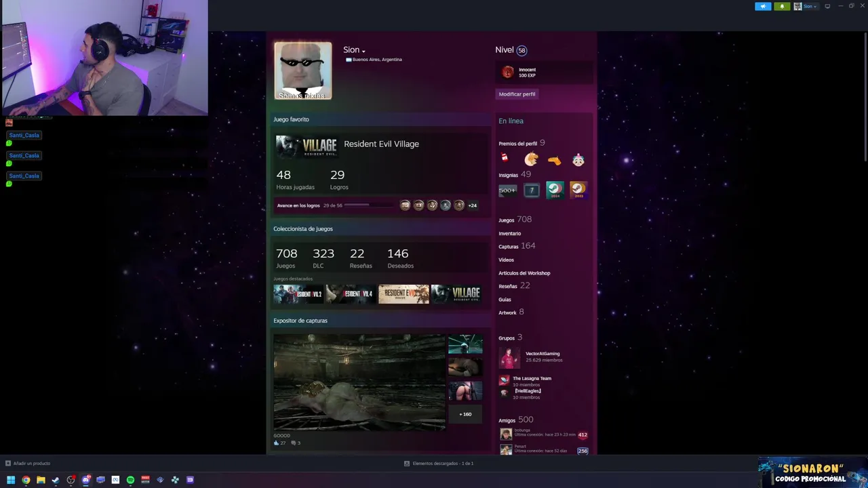Open Spotify from the taskbar
The height and width of the screenshot is (488, 868).
pyautogui.click(x=130, y=480)
